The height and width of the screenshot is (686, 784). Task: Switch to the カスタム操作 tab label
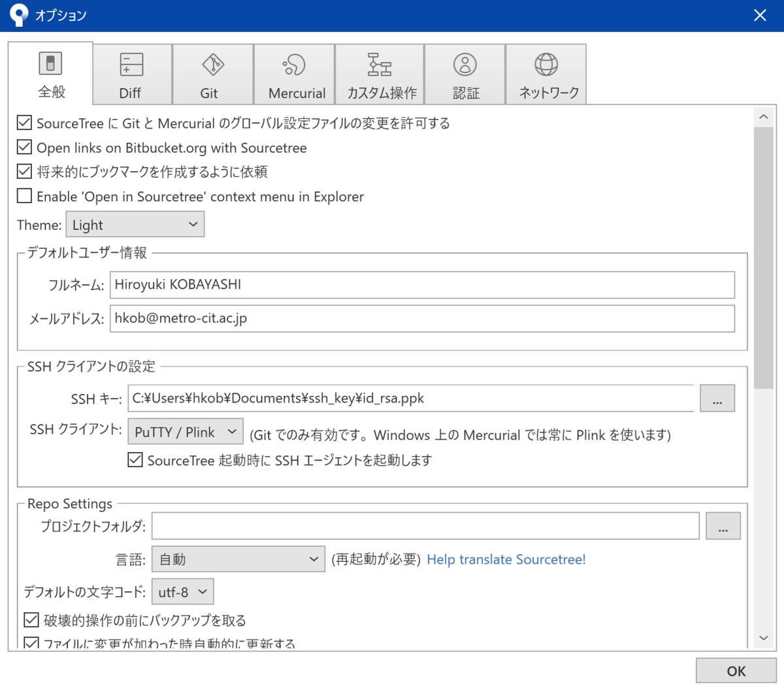pyautogui.click(x=382, y=93)
